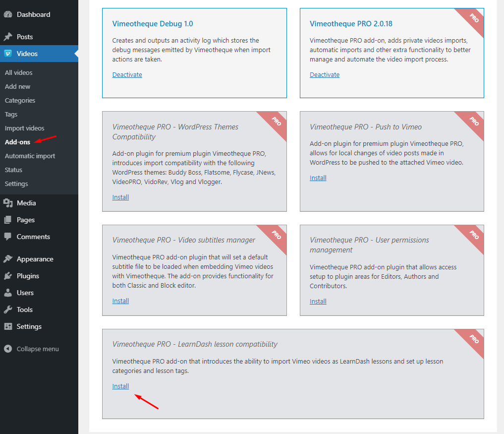Open the Media menu

click(x=26, y=203)
